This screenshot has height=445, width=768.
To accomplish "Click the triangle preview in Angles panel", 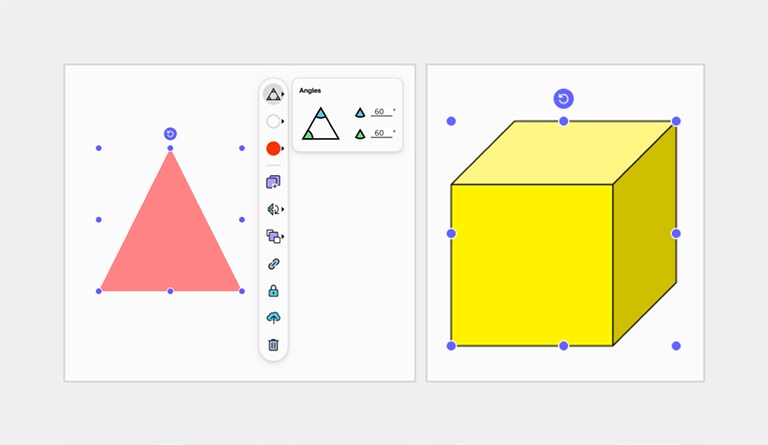I will click(x=321, y=124).
